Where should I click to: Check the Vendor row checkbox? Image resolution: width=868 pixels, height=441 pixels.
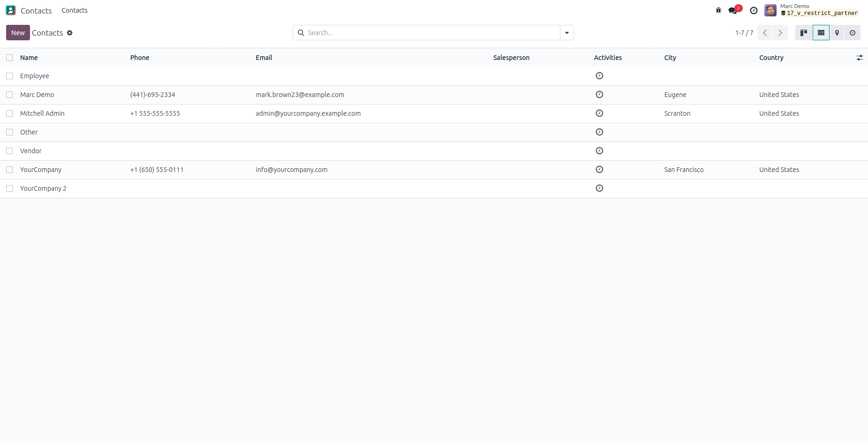point(9,151)
